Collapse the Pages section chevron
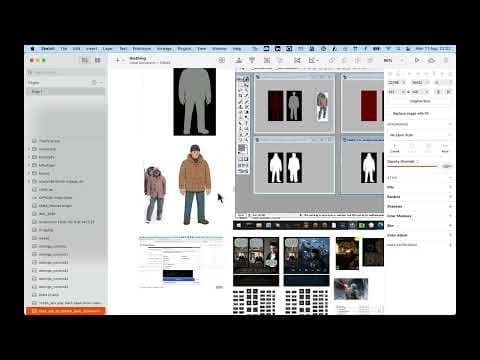 (102, 82)
